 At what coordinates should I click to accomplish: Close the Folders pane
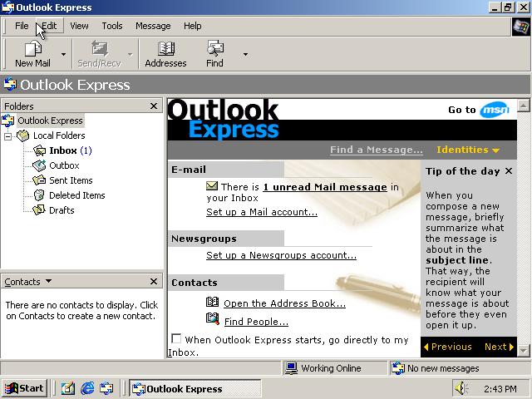click(154, 106)
